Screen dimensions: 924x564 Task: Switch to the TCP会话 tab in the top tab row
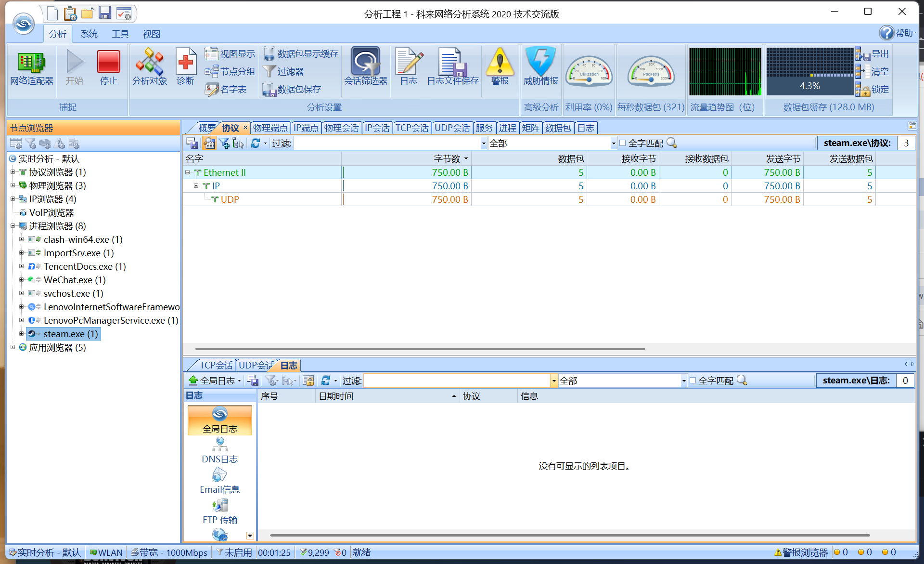(x=412, y=128)
